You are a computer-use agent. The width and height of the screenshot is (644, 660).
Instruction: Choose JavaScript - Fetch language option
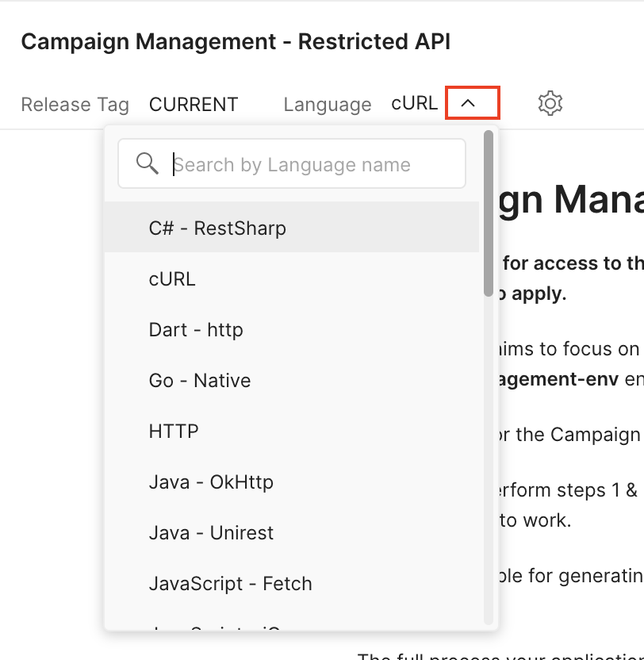click(x=292, y=584)
